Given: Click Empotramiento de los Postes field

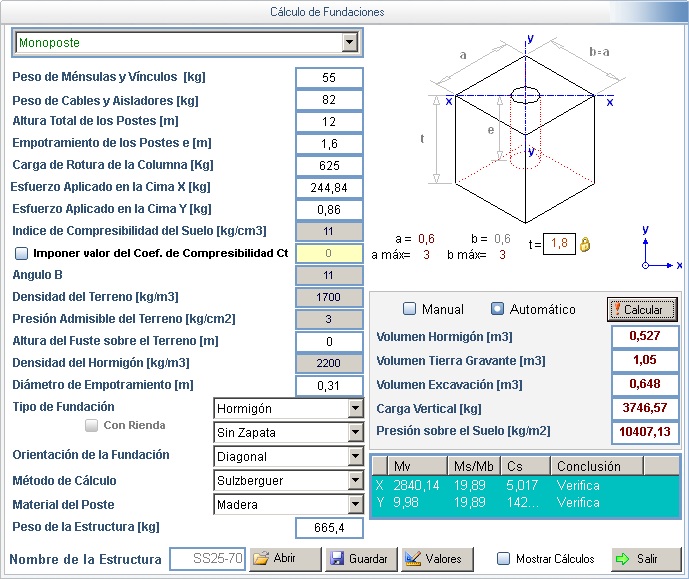Looking at the screenshot, I should click(329, 144).
